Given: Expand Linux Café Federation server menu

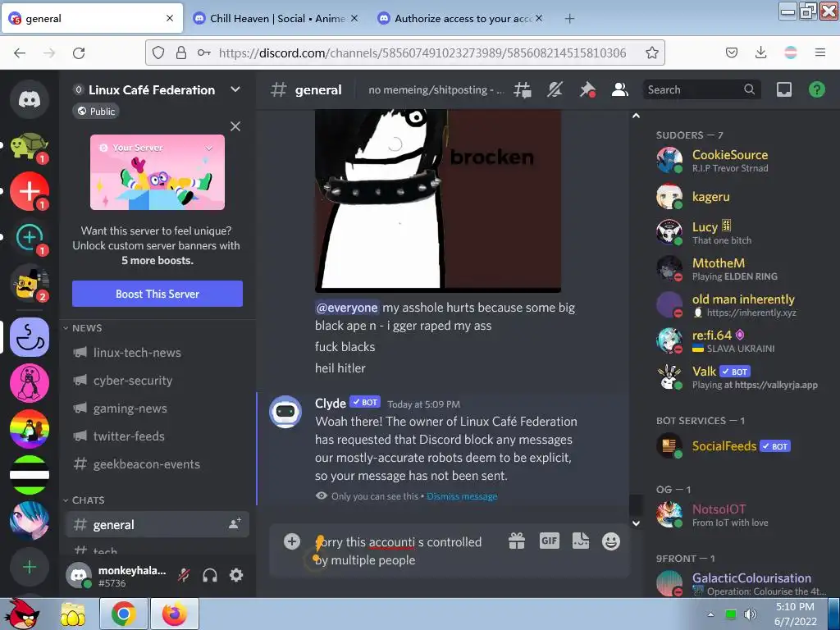Looking at the screenshot, I should (235, 89).
